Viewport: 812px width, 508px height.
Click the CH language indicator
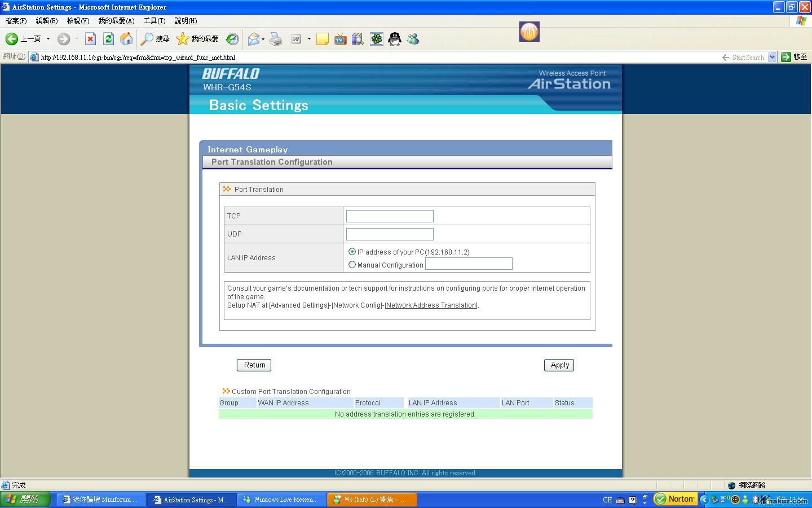[607, 500]
